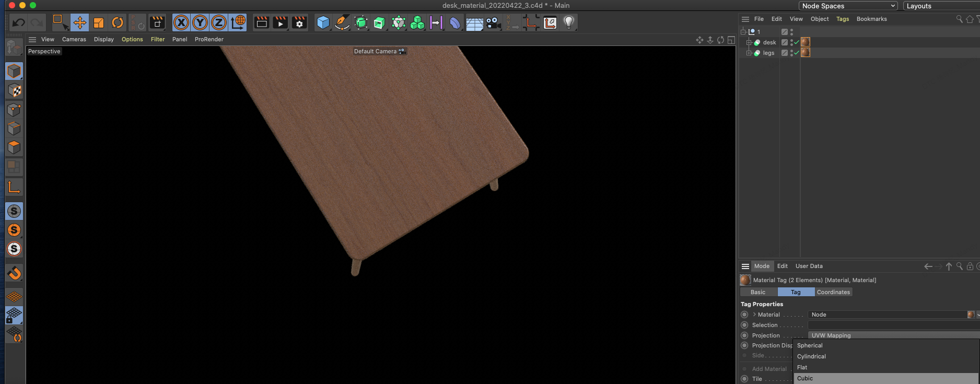Toggle the desk object's green checkmark
Screen dimensions: 980x384
pyautogui.click(x=797, y=42)
